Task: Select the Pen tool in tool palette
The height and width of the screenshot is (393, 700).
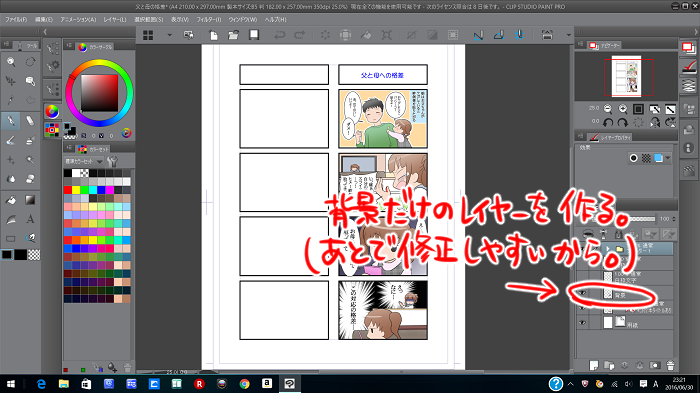Action: (11, 121)
